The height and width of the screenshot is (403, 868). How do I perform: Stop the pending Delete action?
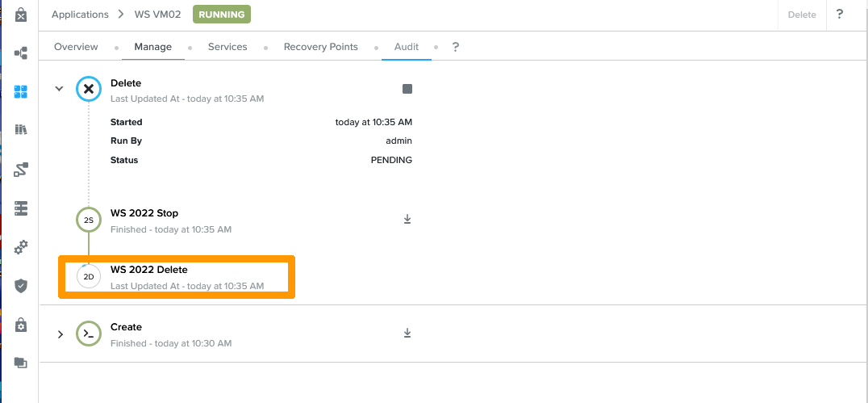[x=407, y=89]
